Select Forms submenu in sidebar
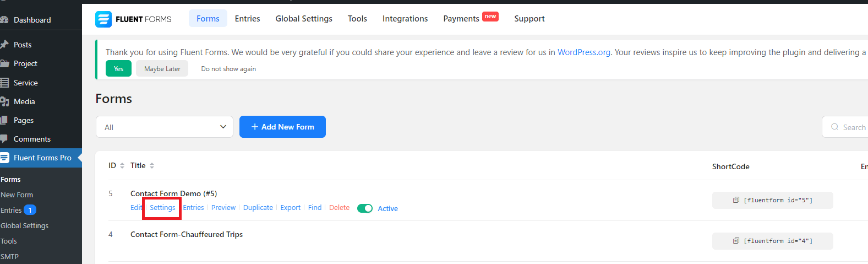Image resolution: width=868 pixels, height=264 pixels. [10, 180]
